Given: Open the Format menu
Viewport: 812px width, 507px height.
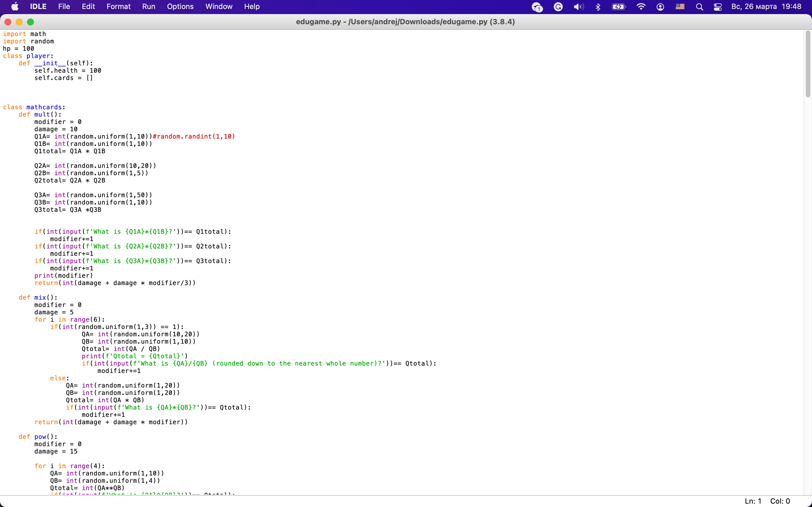Looking at the screenshot, I should (x=118, y=6).
